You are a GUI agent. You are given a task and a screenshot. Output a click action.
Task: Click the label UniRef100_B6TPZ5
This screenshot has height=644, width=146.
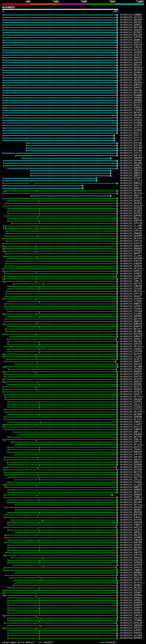131,113
